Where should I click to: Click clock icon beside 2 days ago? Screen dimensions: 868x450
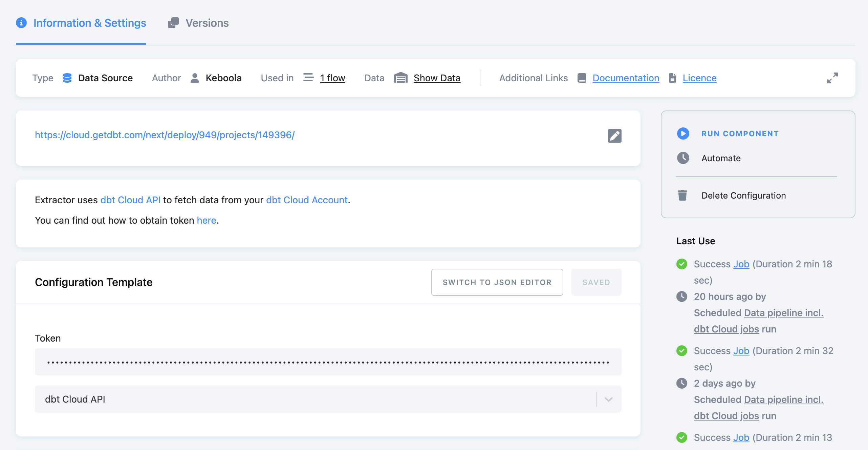click(x=682, y=383)
